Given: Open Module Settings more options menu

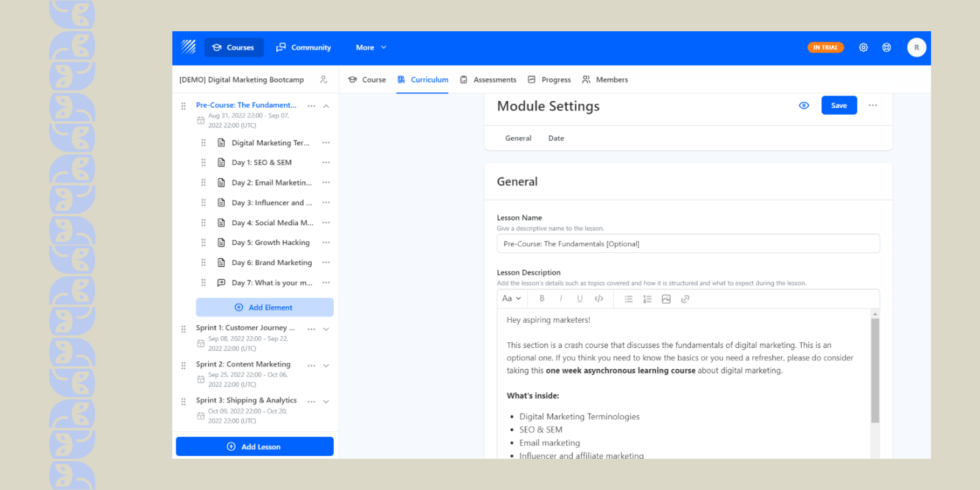Looking at the screenshot, I should click(872, 105).
